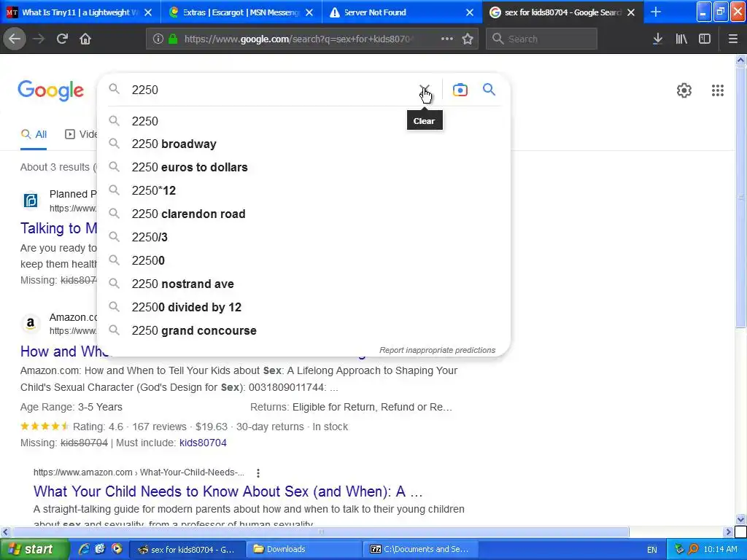Choose suggestion 2250 euros to dollars

pos(303,167)
